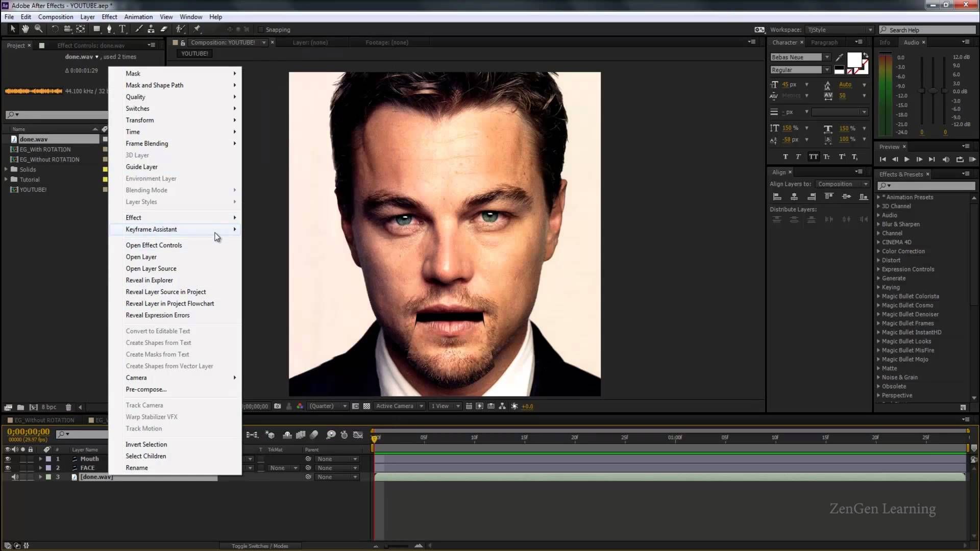
Task: Select the YOUTUBE! composition in Project
Action: (x=33, y=190)
